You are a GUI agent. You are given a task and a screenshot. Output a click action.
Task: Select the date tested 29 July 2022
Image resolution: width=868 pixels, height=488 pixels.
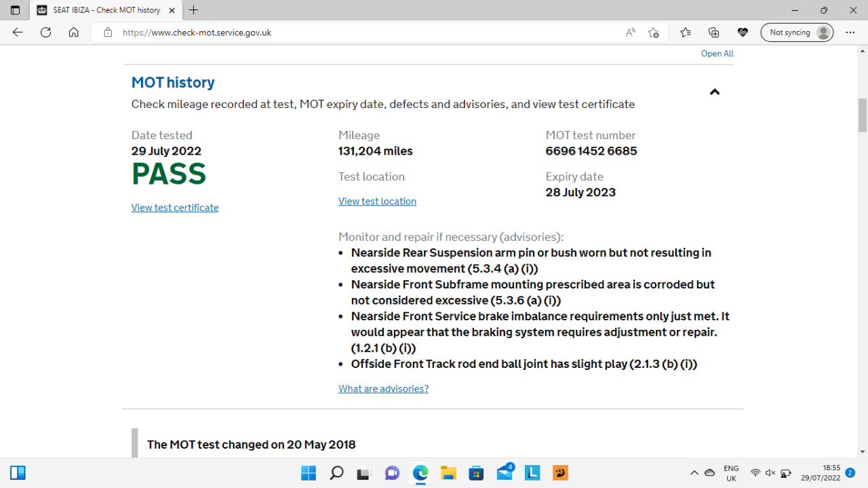coord(166,151)
